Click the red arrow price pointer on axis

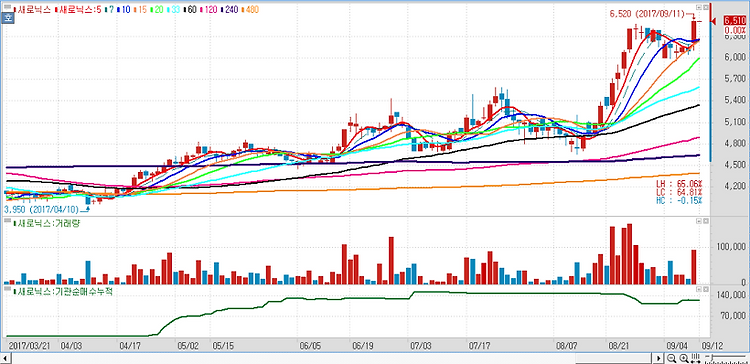pos(714,21)
